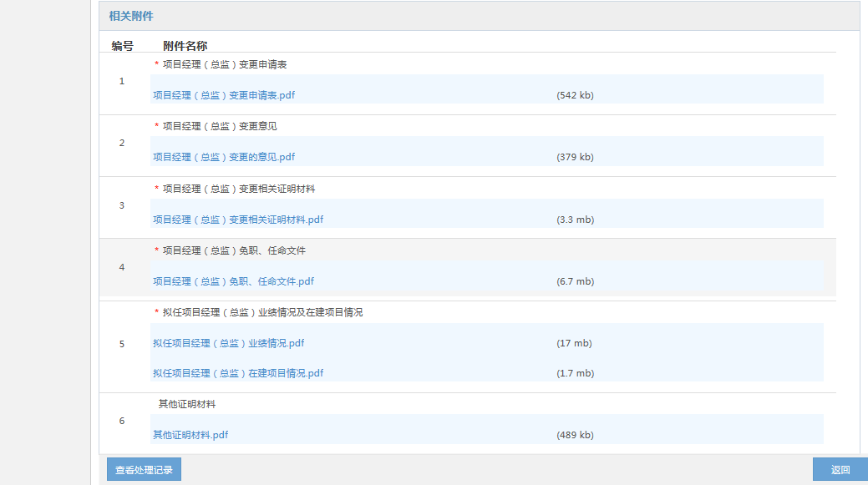Open 拟任项目经理（总监）在建项目情况.pdf link

coord(238,373)
